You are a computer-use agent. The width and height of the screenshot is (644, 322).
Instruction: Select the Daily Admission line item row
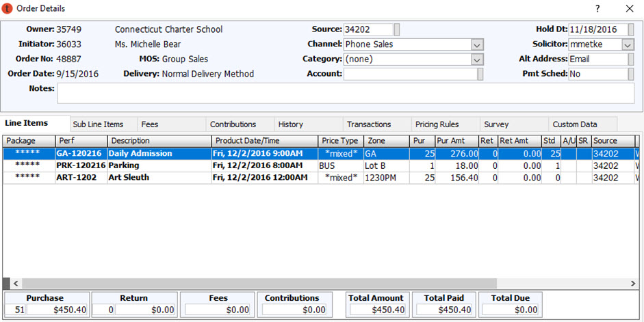tap(321, 154)
